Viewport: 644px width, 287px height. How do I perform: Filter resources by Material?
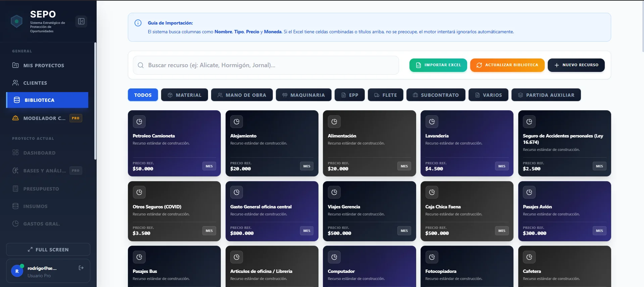coord(185,95)
